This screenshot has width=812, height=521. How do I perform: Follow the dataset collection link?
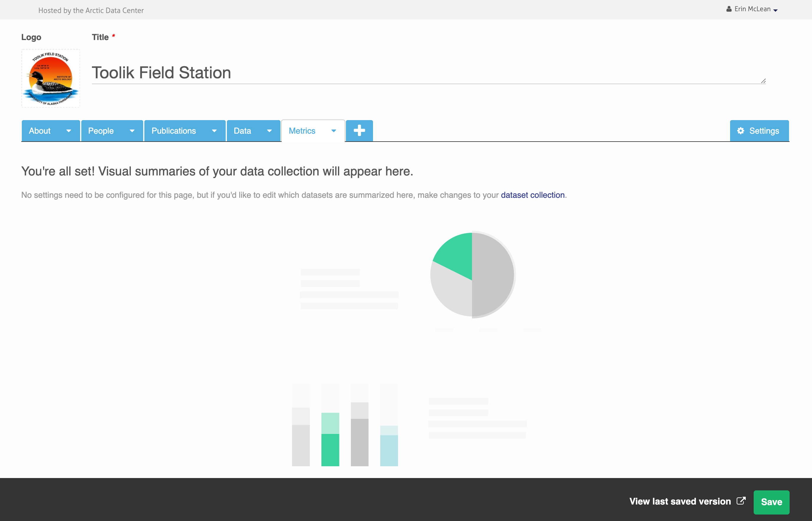point(533,195)
